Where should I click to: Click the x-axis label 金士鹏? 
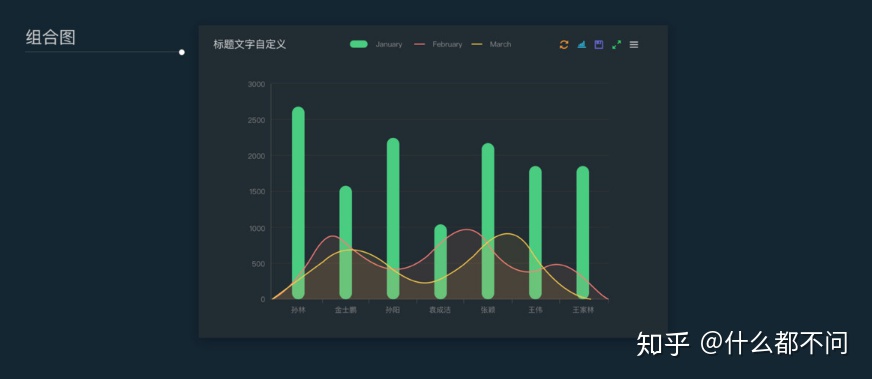(x=345, y=310)
